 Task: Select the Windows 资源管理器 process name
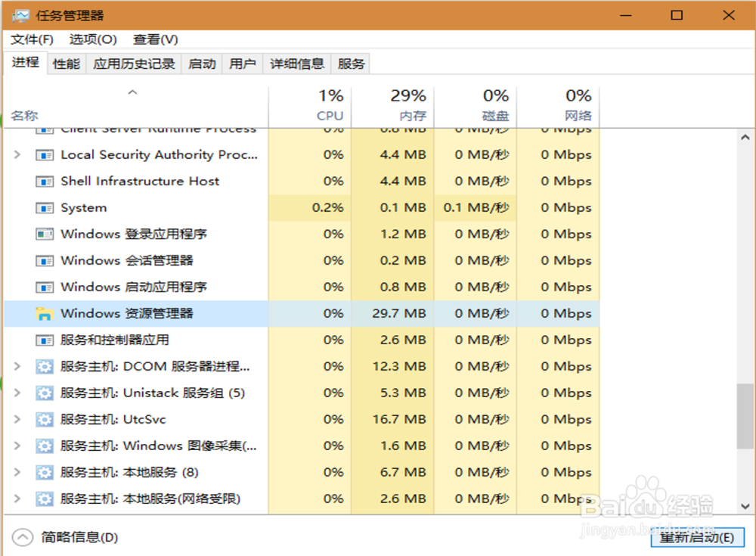click(x=127, y=314)
